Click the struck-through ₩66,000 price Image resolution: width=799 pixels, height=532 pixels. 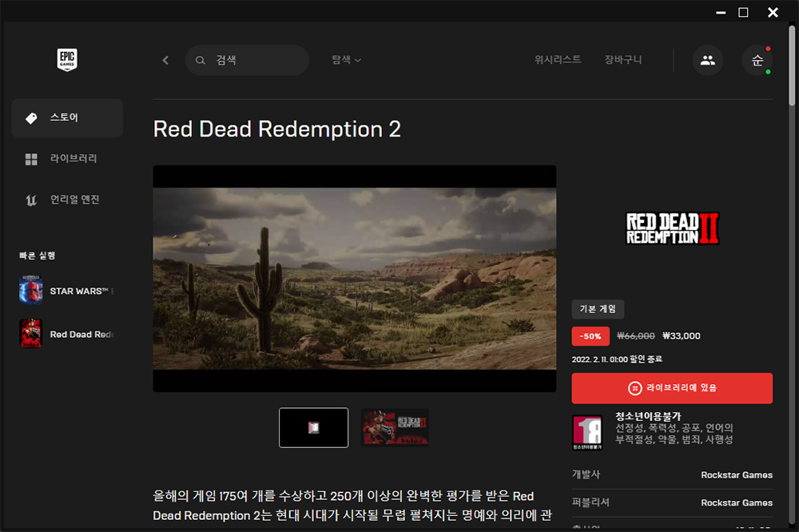point(635,335)
